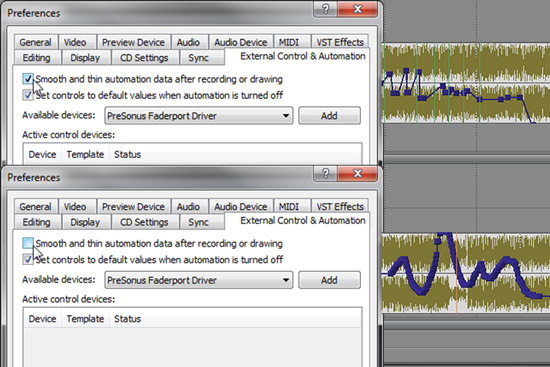Open VST Effects tab in bottom dialog

click(x=340, y=207)
